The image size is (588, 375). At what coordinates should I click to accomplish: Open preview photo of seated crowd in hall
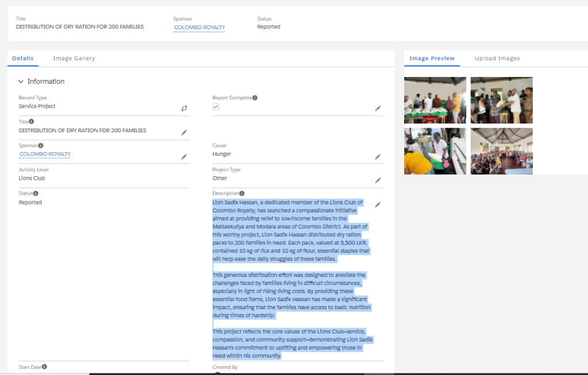coord(502,151)
